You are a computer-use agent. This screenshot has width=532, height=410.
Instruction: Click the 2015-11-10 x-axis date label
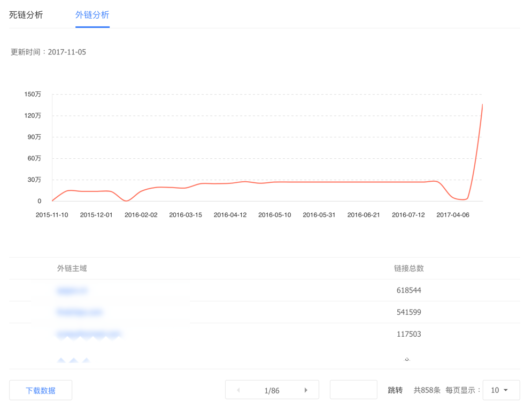point(52,215)
